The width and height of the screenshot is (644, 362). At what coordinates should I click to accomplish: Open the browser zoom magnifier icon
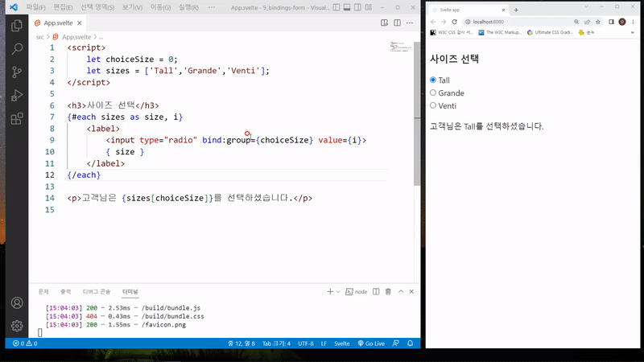pos(576,22)
